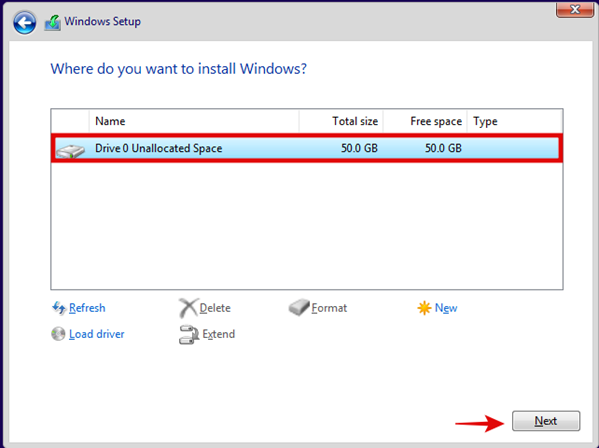Choose the Extend option

click(219, 334)
